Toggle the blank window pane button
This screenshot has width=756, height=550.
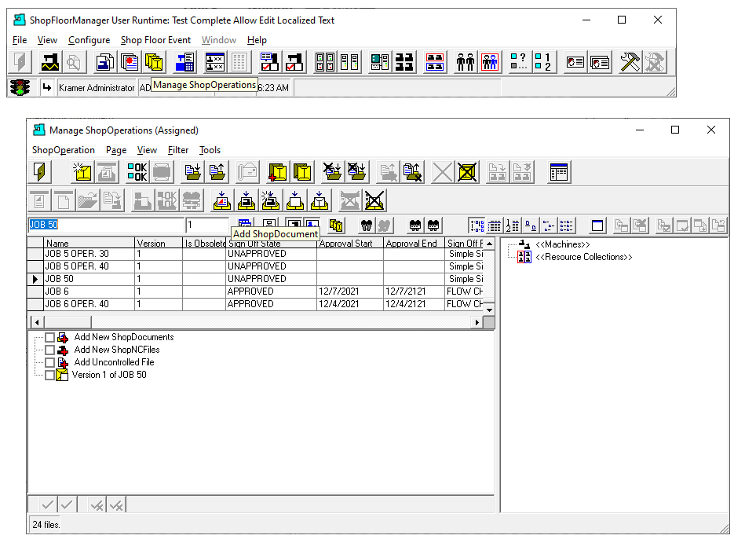(597, 225)
